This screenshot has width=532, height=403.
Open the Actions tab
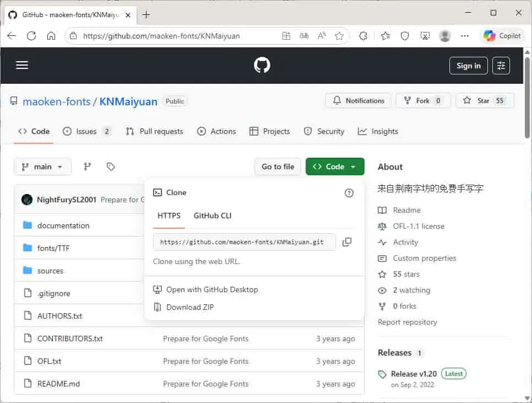tap(216, 131)
